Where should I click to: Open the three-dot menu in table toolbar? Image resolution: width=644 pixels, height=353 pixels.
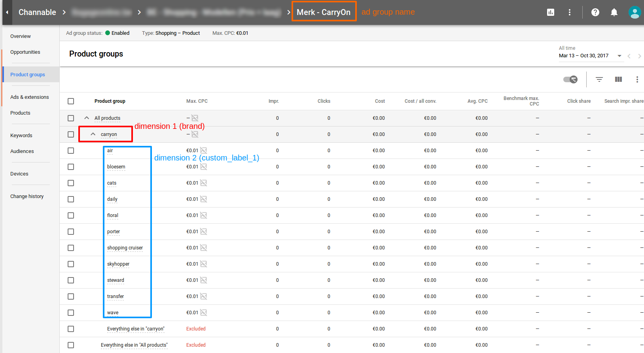(x=637, y=79)
